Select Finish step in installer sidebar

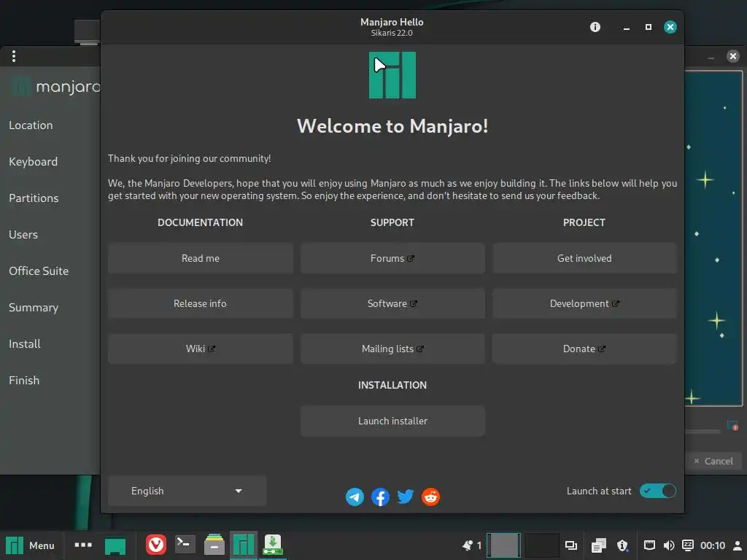coord(24,381)
